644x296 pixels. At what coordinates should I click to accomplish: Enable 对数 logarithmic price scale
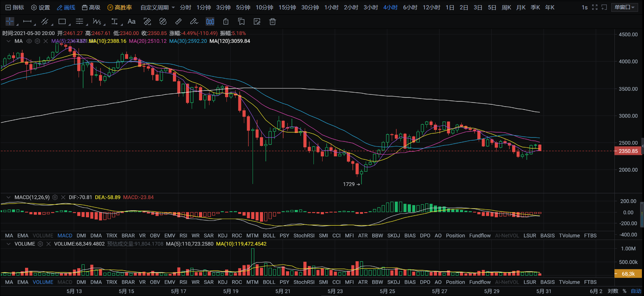click(613, 291)
